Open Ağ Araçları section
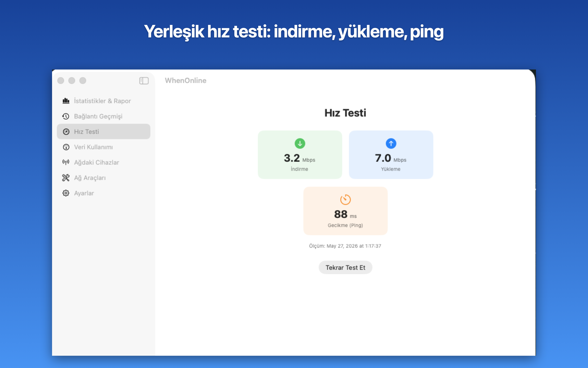 coord(104,178)
